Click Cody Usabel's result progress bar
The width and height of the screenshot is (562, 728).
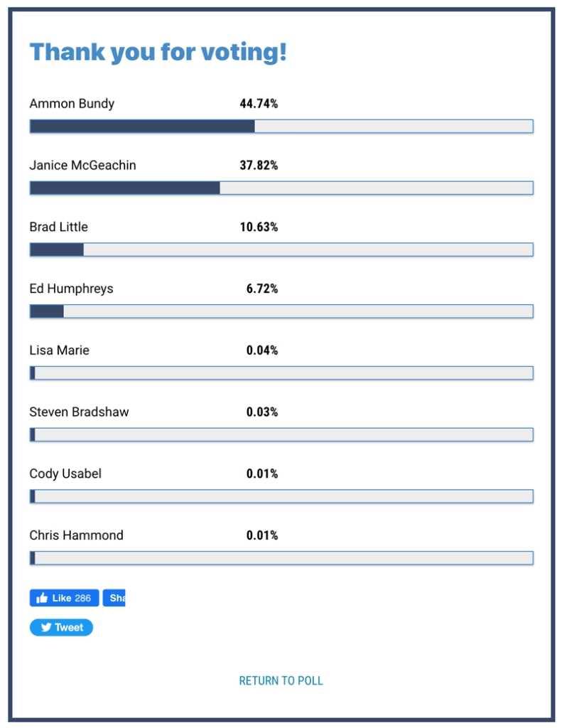[x=281, y=496]
